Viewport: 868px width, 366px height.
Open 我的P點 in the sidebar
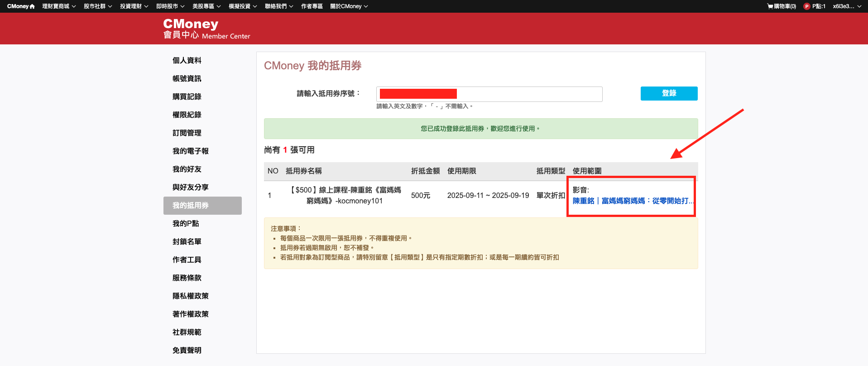[x=186, y=223]
